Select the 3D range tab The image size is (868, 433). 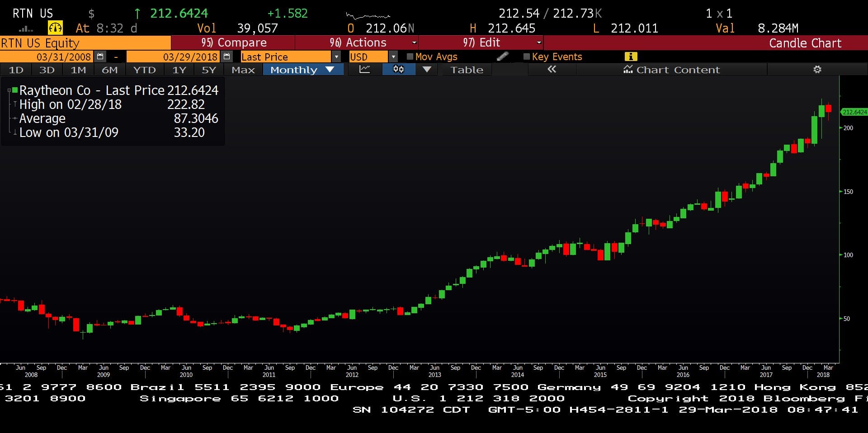[x=47, y=70]
